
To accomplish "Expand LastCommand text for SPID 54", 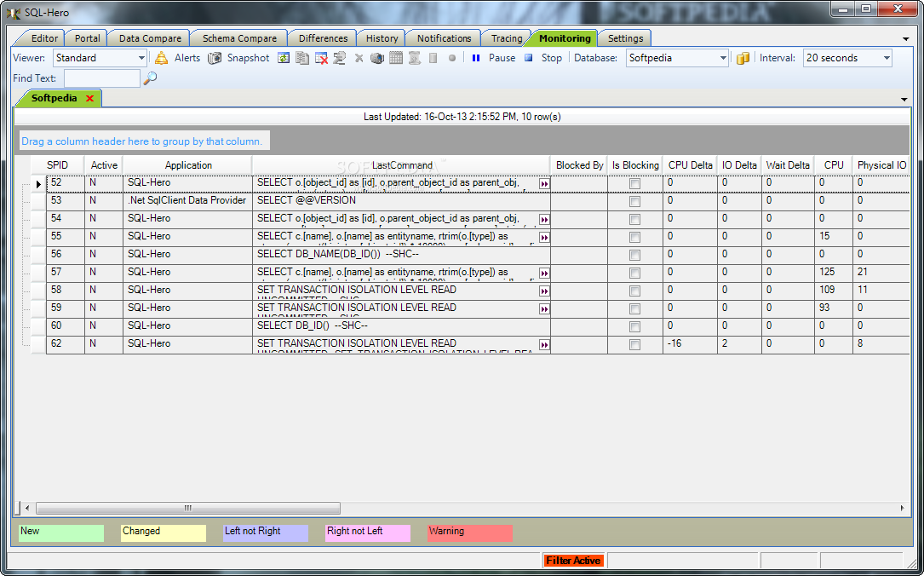I will pos(544,219).
